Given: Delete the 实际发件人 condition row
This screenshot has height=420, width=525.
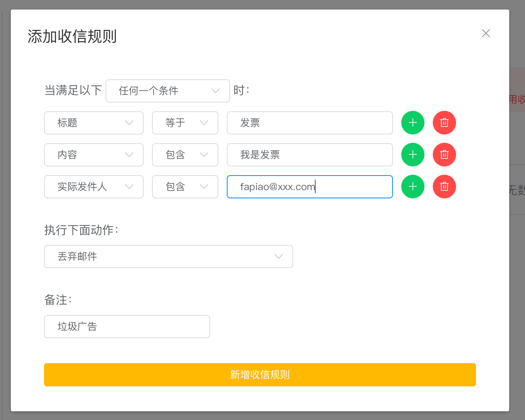Looking at the screenshot, I should click(444, 187).
